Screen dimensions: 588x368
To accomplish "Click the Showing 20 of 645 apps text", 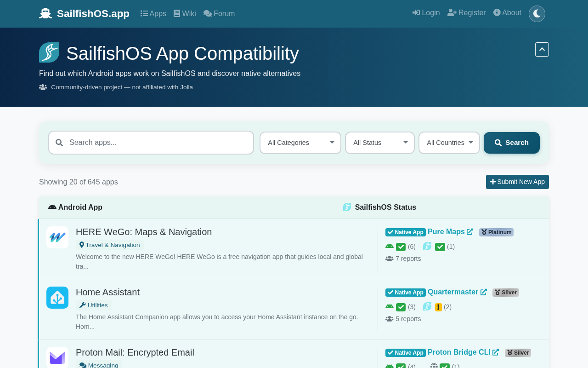I will [x=79, y=182].
